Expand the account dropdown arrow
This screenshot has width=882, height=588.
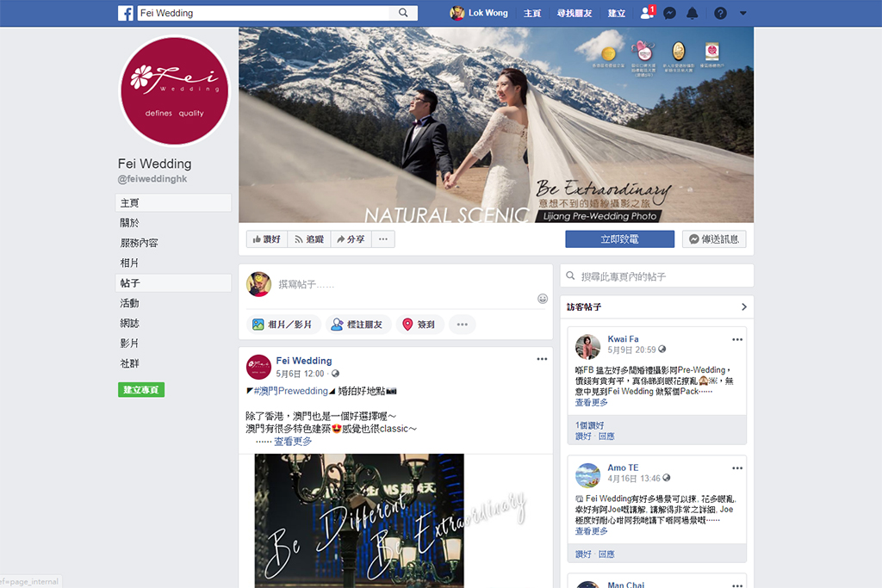pos(743,13)
